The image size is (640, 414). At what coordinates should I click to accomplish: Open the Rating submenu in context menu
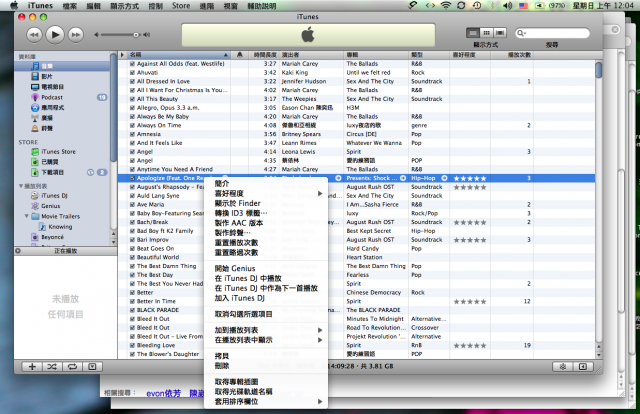click(266, 194)
